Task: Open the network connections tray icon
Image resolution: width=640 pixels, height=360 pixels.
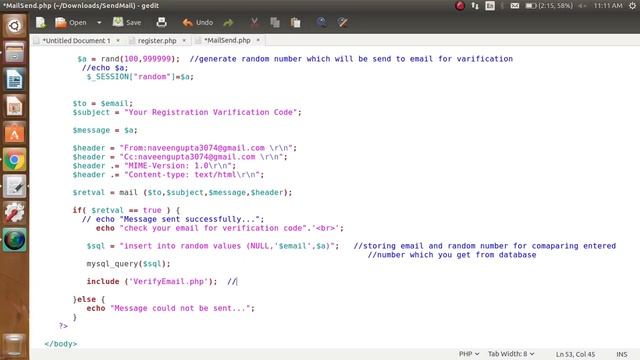Action: click(475, 6)
